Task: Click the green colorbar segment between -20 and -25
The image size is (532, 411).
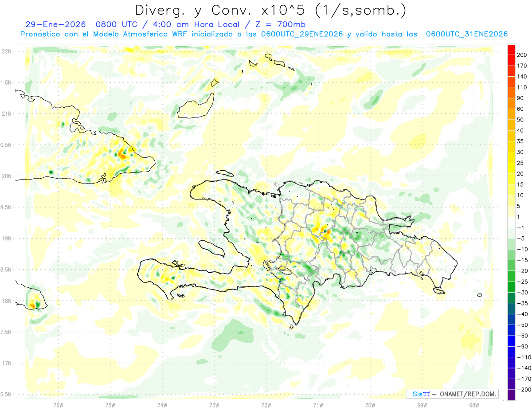Action: 511,277
